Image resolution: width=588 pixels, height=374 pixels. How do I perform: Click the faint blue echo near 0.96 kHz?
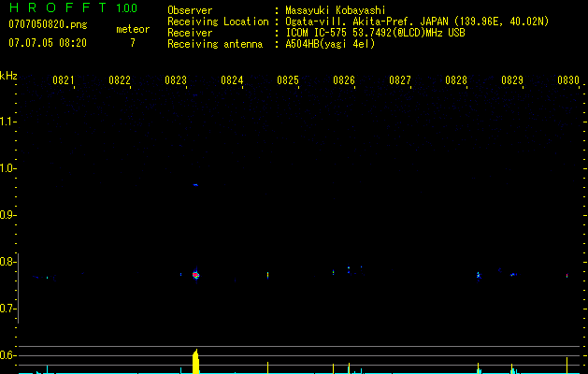195,185
